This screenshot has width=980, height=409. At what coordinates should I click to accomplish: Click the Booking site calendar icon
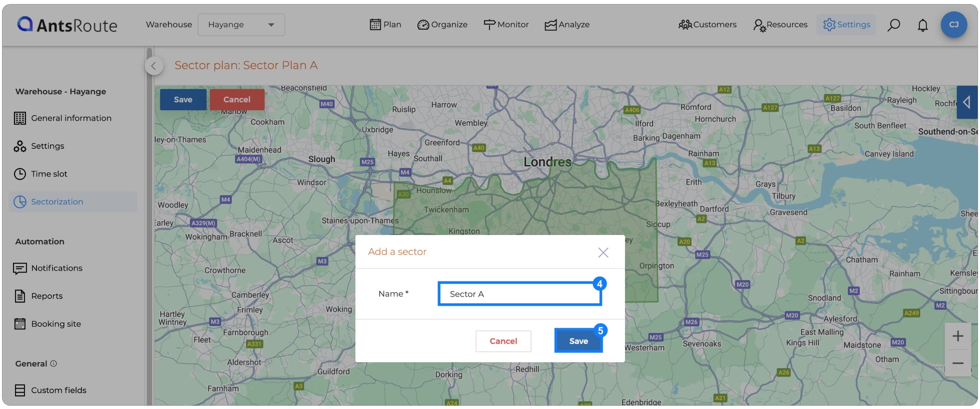(x=20, y=324)
